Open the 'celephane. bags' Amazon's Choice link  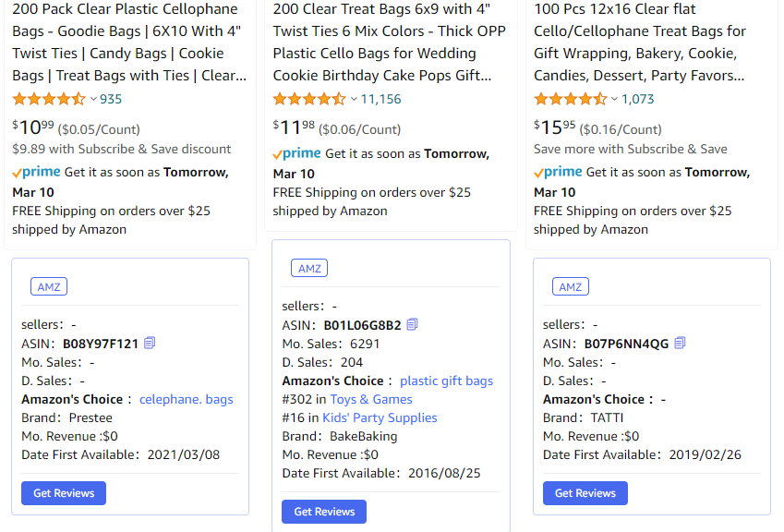(x=186, y=399)
